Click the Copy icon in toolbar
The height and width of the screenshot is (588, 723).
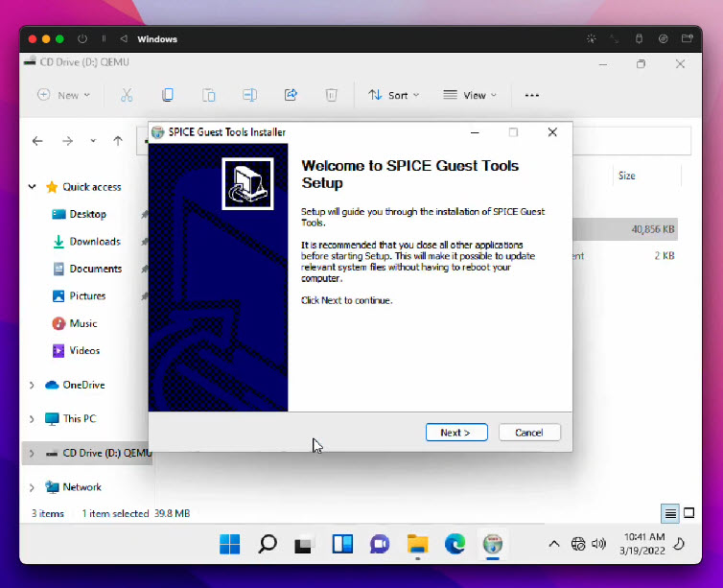[167, 95]
